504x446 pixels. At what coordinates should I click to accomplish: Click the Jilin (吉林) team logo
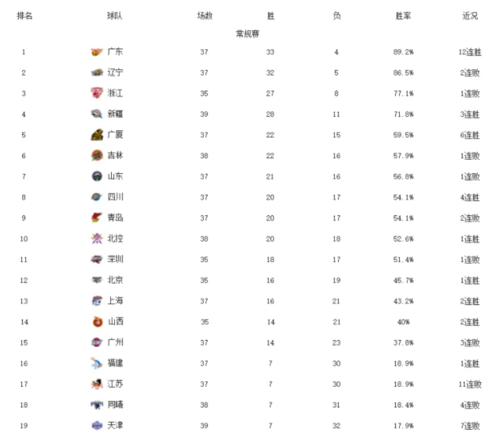[97, 156]
